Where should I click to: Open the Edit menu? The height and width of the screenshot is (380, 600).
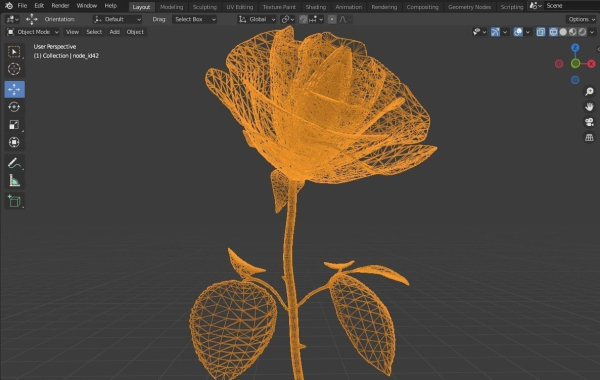(39, 6)
